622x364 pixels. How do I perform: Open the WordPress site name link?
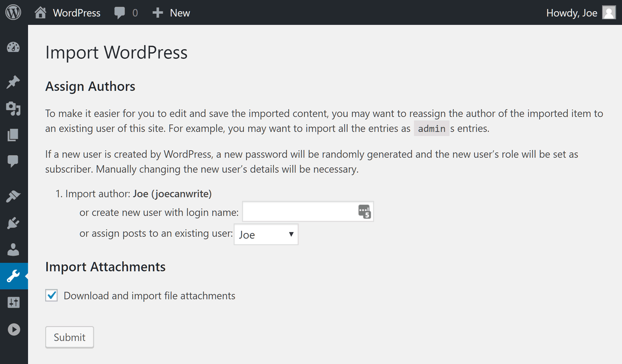click(76, 13)
